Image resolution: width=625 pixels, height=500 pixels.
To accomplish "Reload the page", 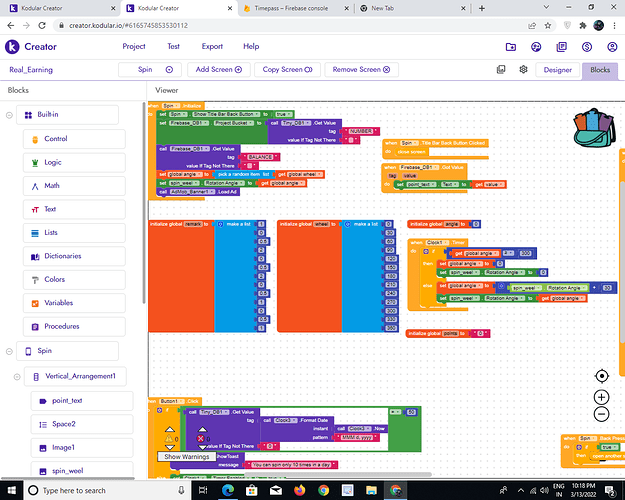I will (42, 26).
